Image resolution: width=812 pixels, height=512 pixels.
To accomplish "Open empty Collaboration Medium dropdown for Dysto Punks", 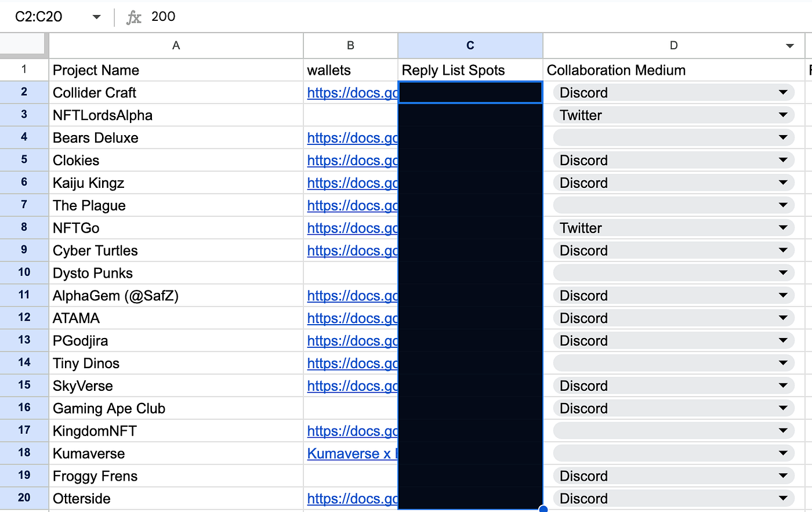I will coord(783,273).
